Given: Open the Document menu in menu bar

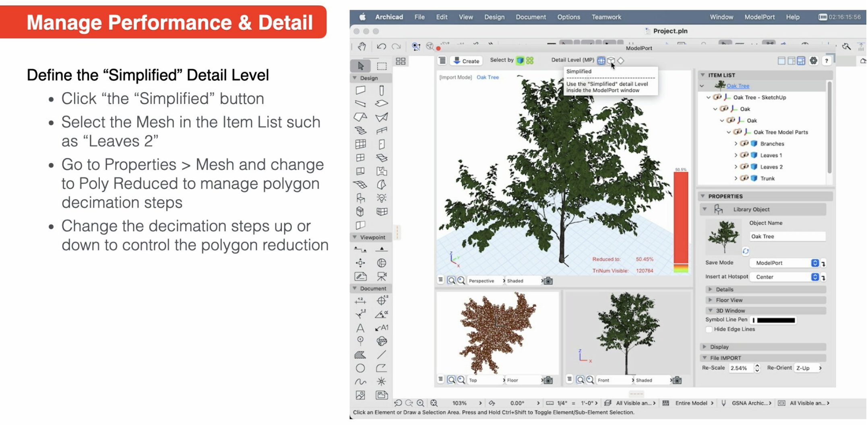Looking at the screenshot, I should pyautogui.click(x=531, y=17).
